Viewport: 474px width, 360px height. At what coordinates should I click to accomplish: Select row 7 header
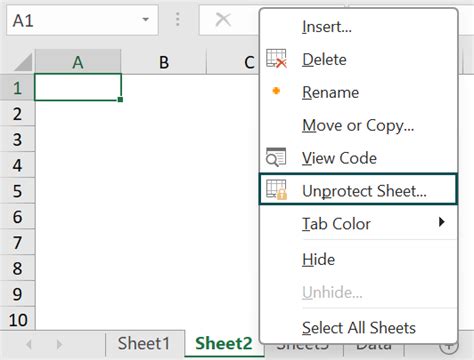click(17, 242)
